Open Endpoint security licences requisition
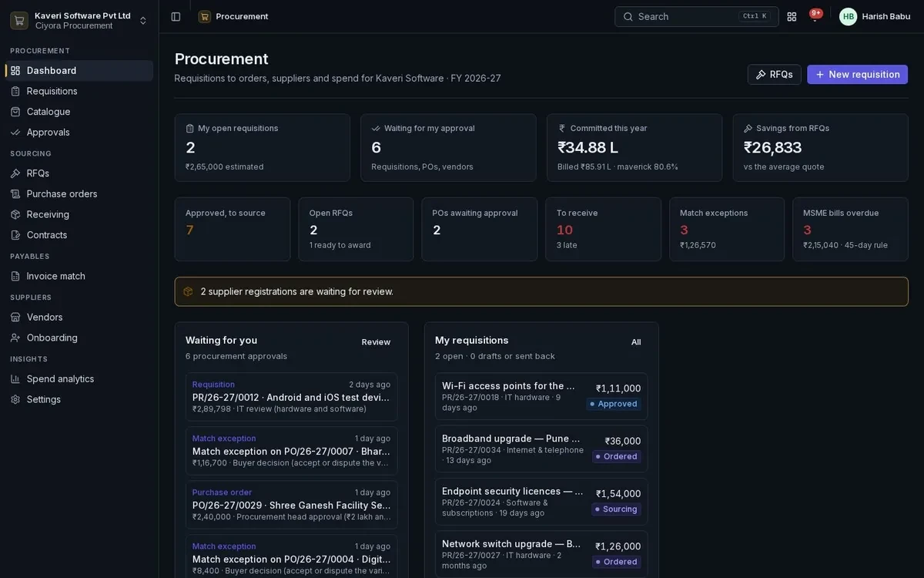 tap(541, 502)
